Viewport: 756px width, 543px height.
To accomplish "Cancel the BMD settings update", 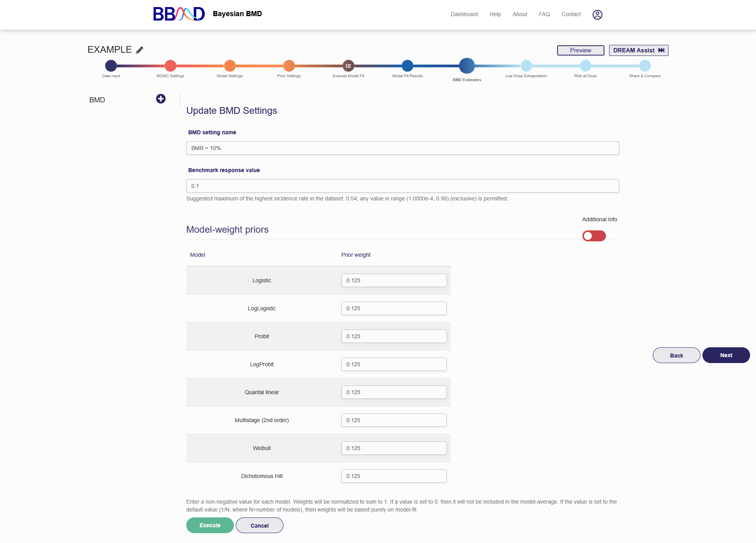I will click(x=259, y=526).
